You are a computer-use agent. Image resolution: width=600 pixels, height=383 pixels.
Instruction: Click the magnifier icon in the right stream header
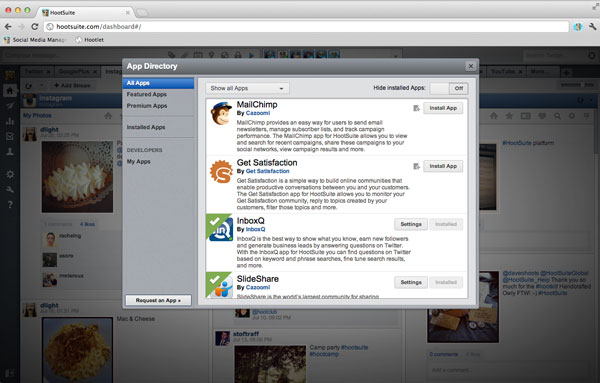pos(557,116)
